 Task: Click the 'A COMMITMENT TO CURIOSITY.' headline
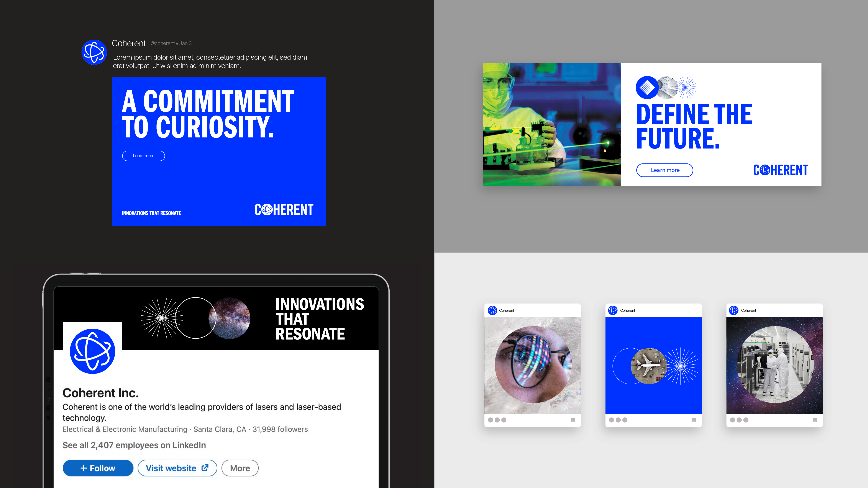click(208, 114)
